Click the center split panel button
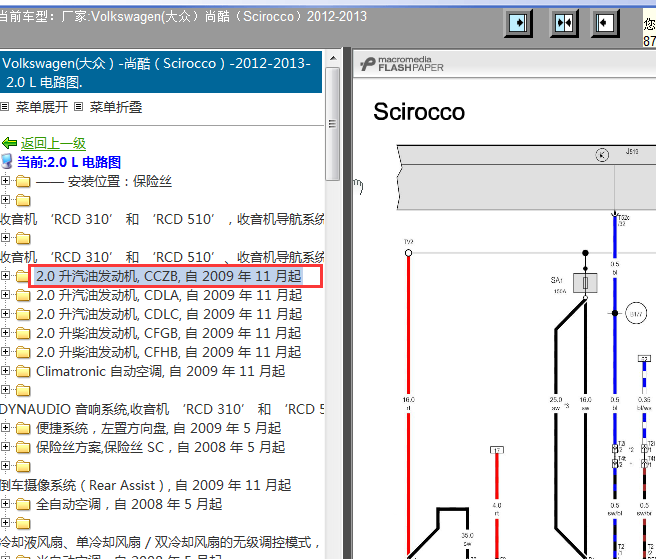The image size is (656, 559). pos(564,23)
